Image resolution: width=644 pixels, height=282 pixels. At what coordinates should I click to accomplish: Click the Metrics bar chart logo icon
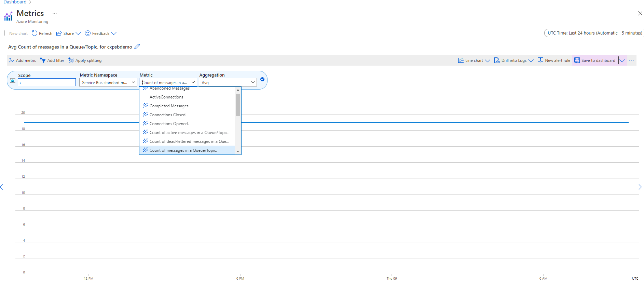tap(8, 16)
